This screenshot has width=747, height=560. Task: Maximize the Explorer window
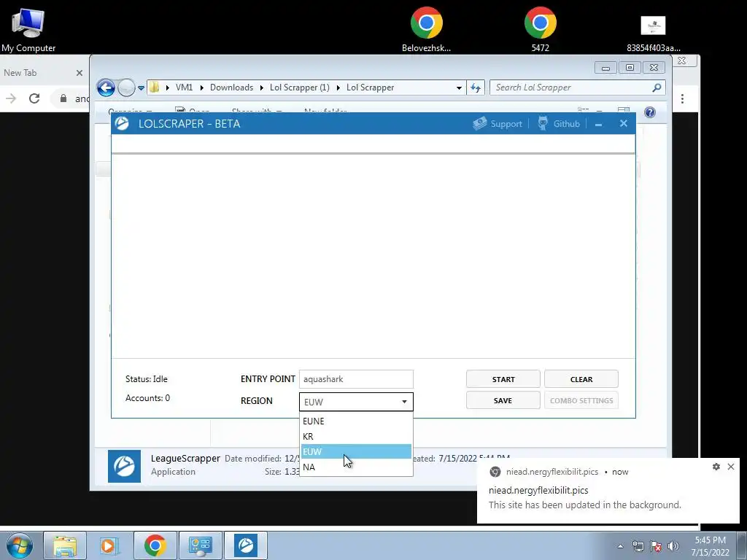click(x=630, y=68)
